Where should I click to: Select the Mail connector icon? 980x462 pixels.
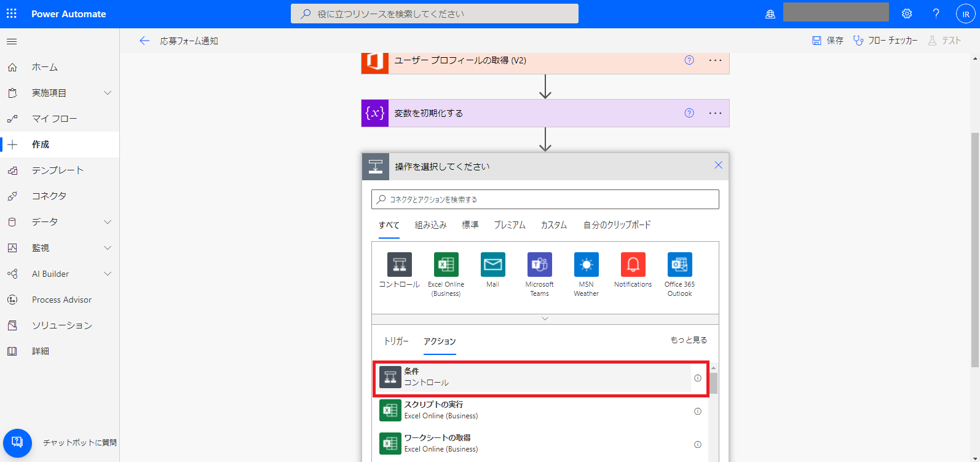coord(493,265)
